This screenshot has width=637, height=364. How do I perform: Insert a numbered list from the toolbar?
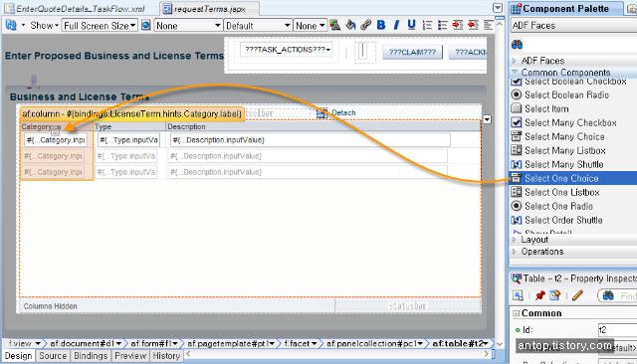point(427,25)
